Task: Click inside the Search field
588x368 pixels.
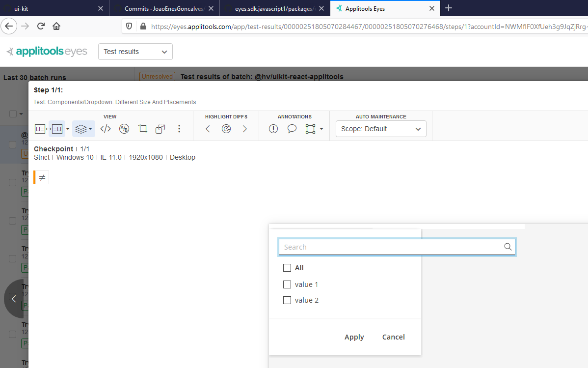Action: click(383, 247)
